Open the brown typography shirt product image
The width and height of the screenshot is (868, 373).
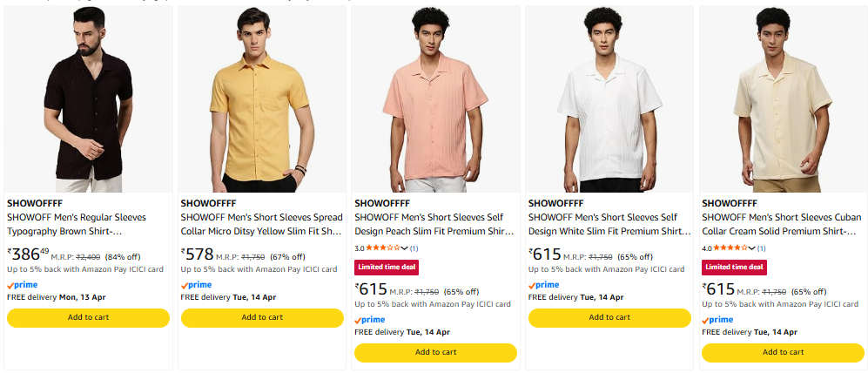88,99
